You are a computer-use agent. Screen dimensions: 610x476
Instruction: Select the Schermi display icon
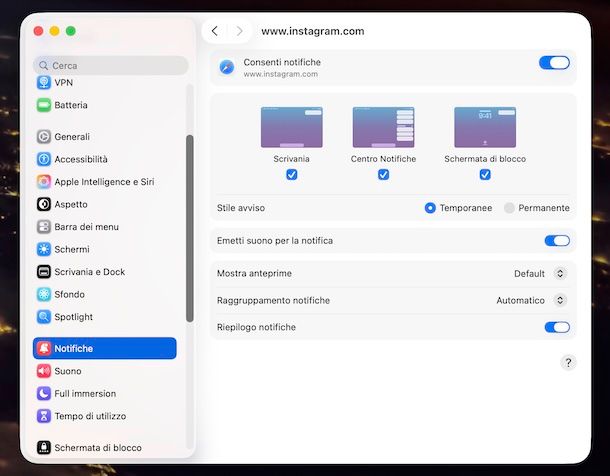point(44,249)
